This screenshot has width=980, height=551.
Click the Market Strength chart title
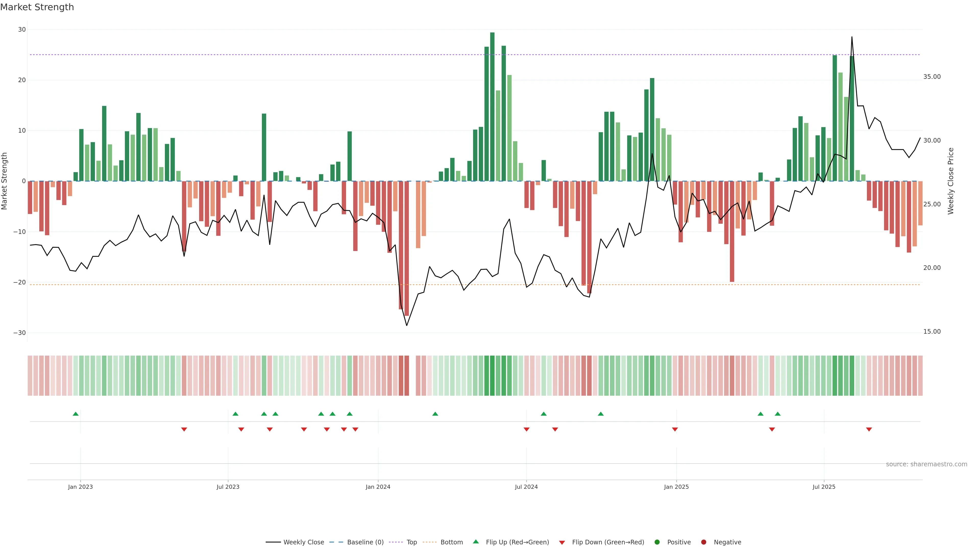(x=37, y=7)
